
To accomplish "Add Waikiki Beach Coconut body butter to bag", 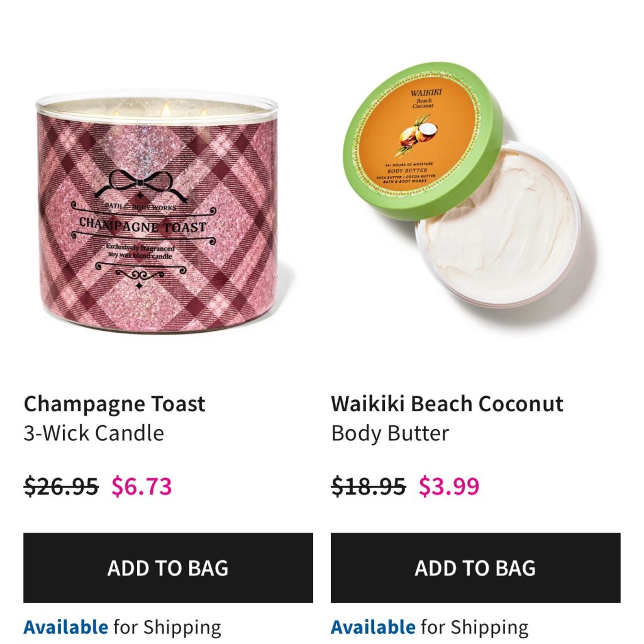I will pyautogui.click(x=475, y=568).
